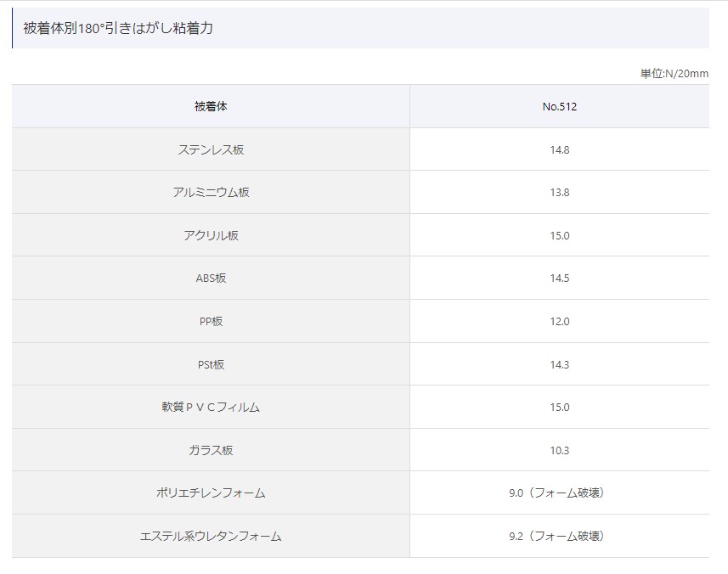Click the 10.3 value for glass
Image resolution: width=728 pixels, height=574 pixels.
click(x=560, y=450)
